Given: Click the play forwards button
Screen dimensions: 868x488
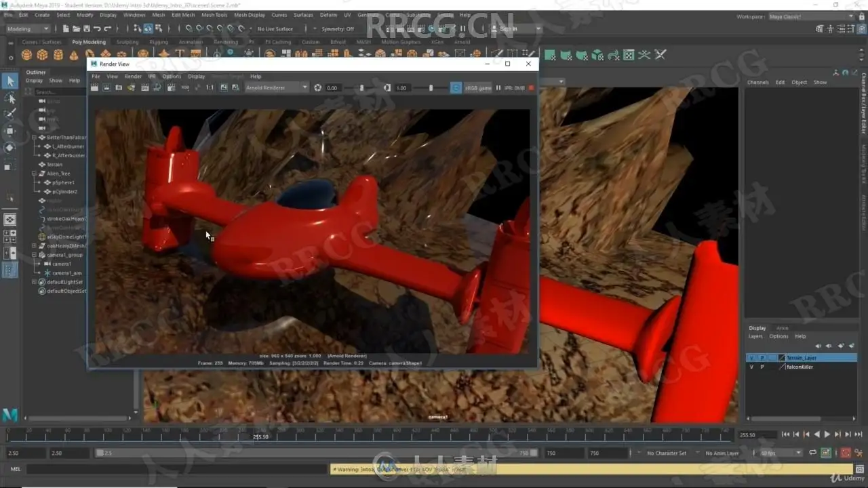Looking at the screenshot, I should pos(827,434).
